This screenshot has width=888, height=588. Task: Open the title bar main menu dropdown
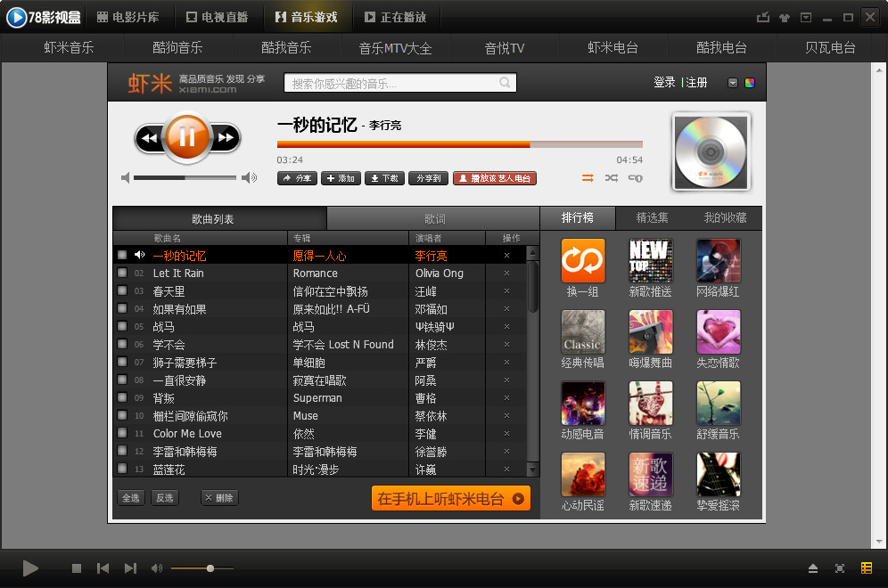[x=806, y=17]
